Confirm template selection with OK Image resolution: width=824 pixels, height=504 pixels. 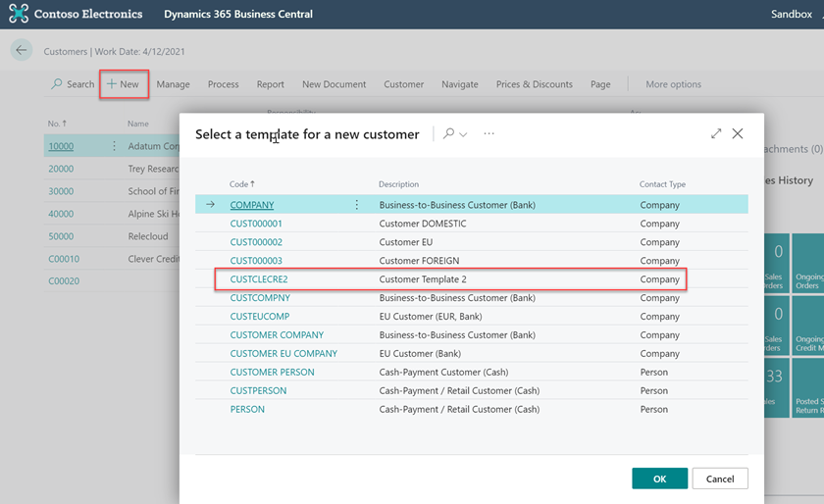click(659, 479)
